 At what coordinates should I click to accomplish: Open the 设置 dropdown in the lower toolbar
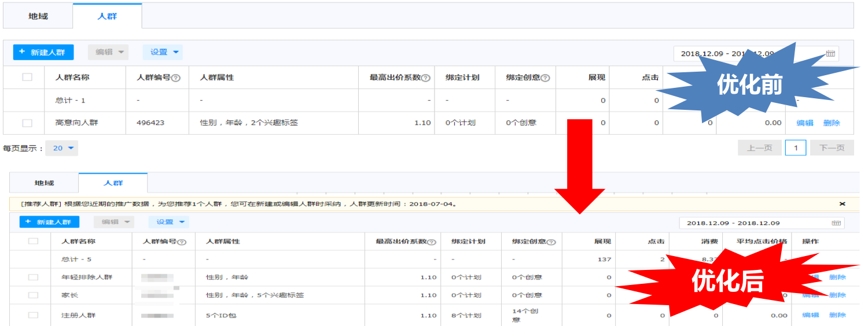pyautogui.click(x=168, y=222)
